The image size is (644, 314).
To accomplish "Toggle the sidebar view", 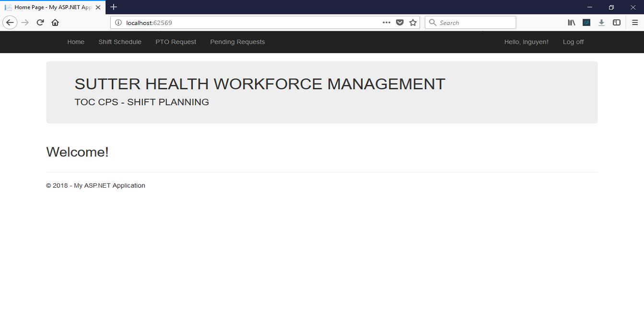I will tap(617, 23).
